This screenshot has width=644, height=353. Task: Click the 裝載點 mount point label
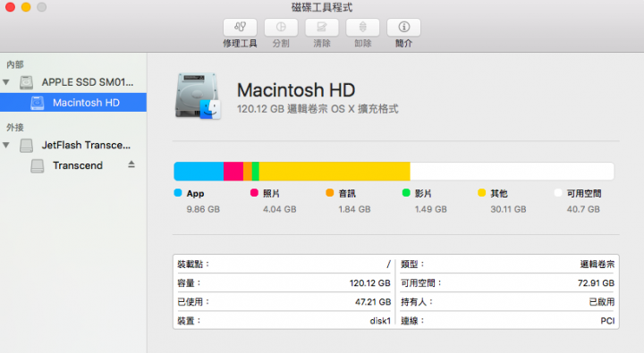[x=193, y=265]
